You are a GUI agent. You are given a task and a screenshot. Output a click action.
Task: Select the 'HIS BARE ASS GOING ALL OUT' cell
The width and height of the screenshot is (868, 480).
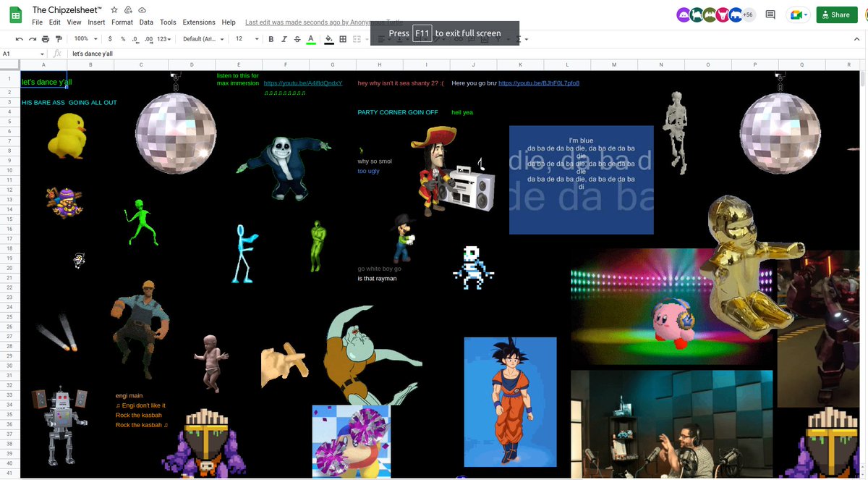click(x=69, y=103)
